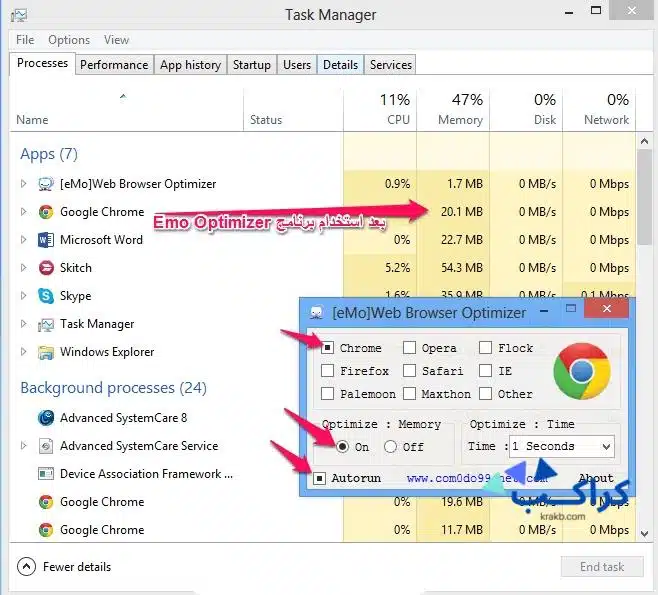Click the process list scrollbar thumb
Viewport: 658px width, 595px height.
click(645, 197)
